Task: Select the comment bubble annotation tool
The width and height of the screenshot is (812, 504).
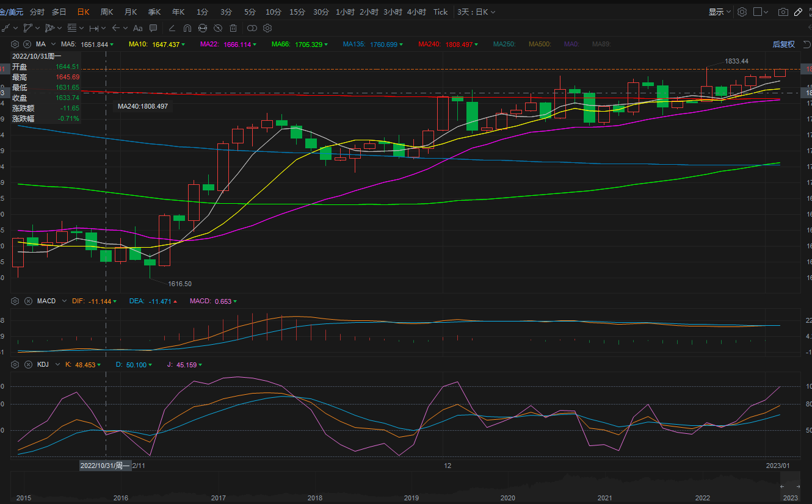Action: 153,28
